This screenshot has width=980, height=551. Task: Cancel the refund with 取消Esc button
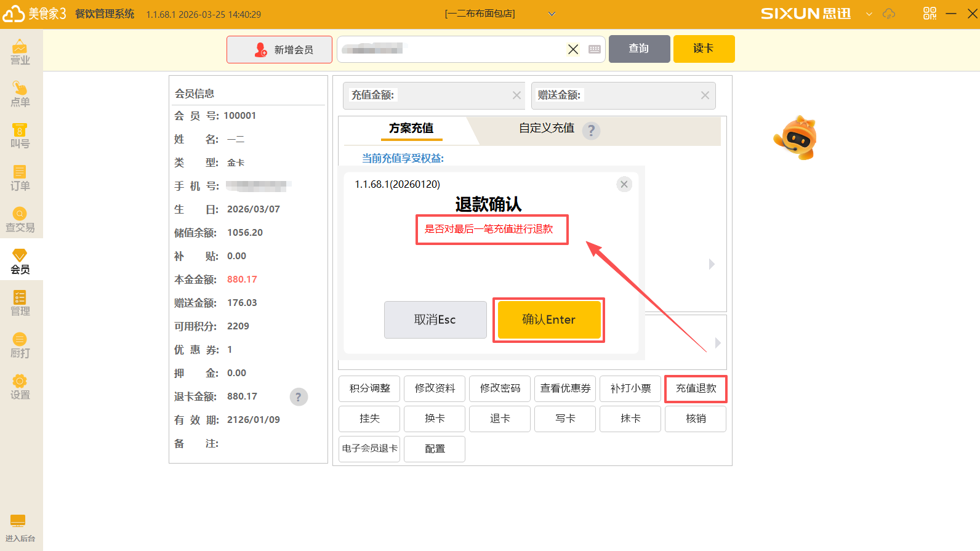click(435, 320)
